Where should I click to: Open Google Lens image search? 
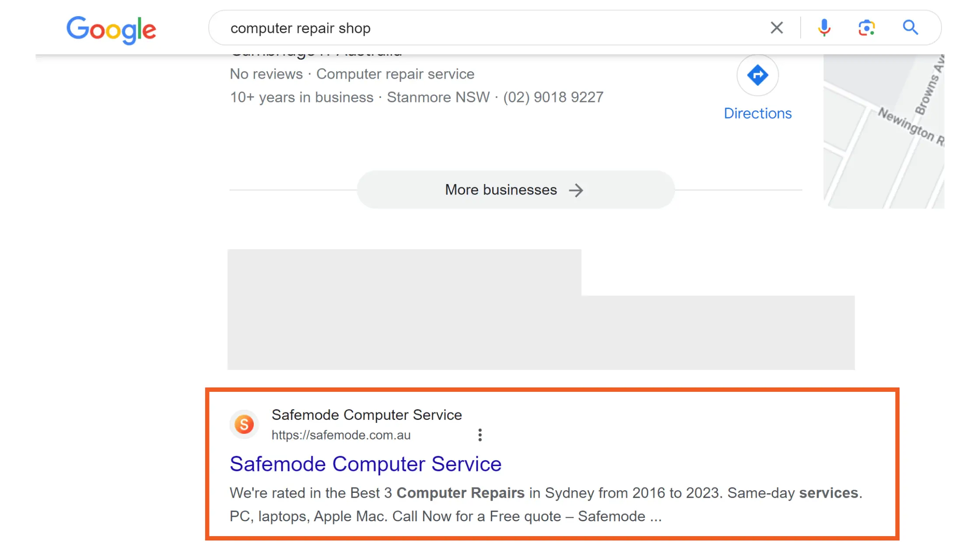866,28
